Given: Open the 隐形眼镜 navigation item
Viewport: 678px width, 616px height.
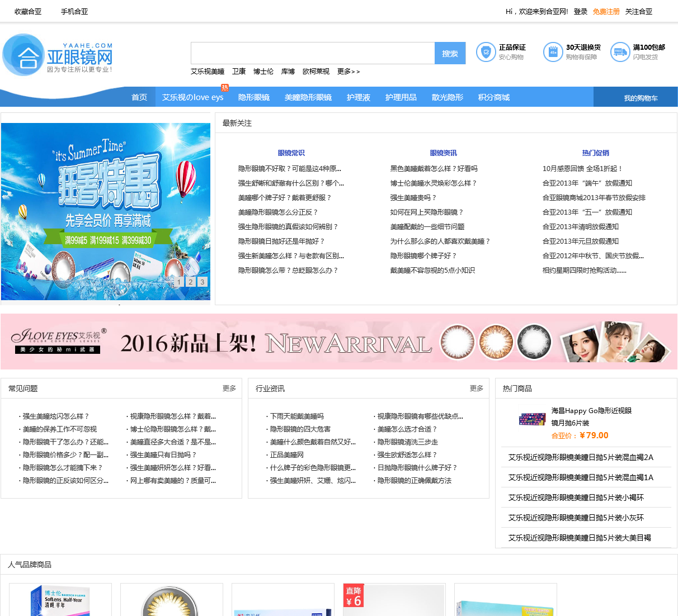Looking at the screenshot, I should coord(254,97).
